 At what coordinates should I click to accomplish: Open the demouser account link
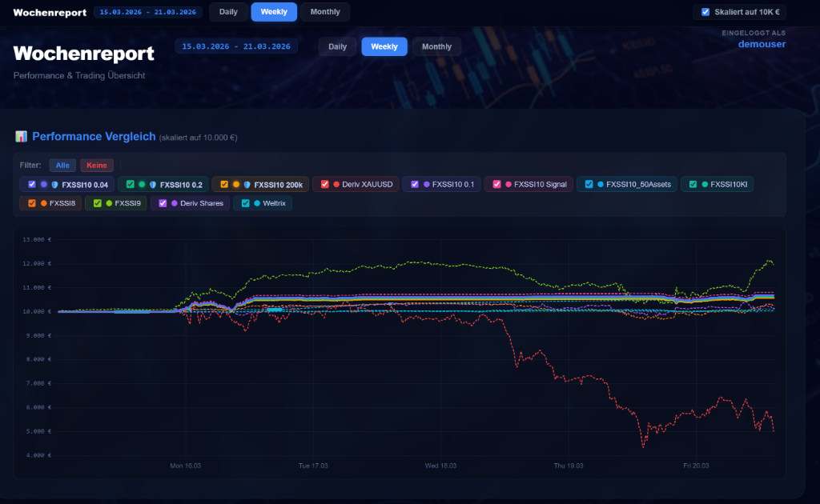pos(762,44)
